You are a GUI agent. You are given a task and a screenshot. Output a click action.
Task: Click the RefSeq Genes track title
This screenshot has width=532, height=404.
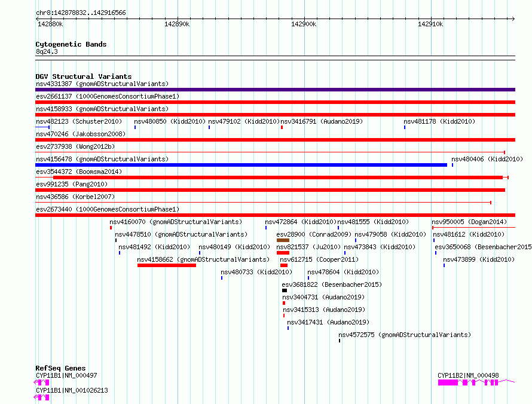click(60, 368)
